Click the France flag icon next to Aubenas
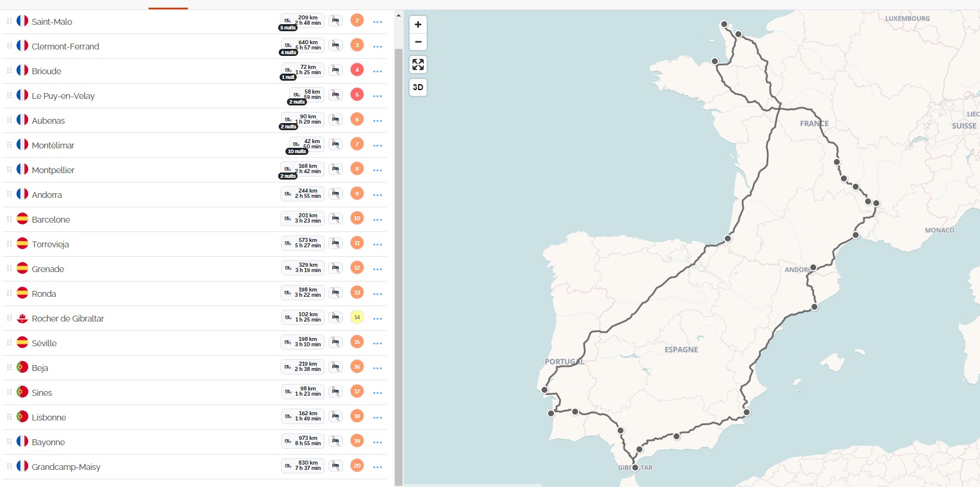 tap(22, 120)
